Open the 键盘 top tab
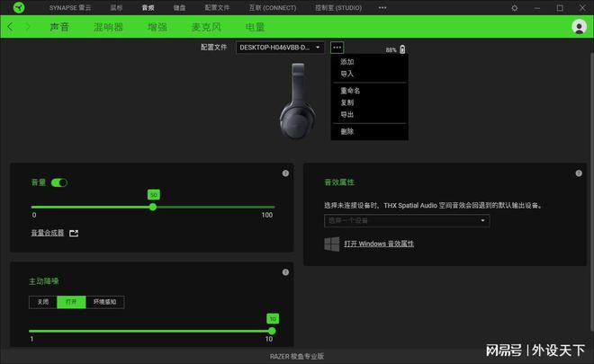The image size is (594, 364). (x=180, y=7)
